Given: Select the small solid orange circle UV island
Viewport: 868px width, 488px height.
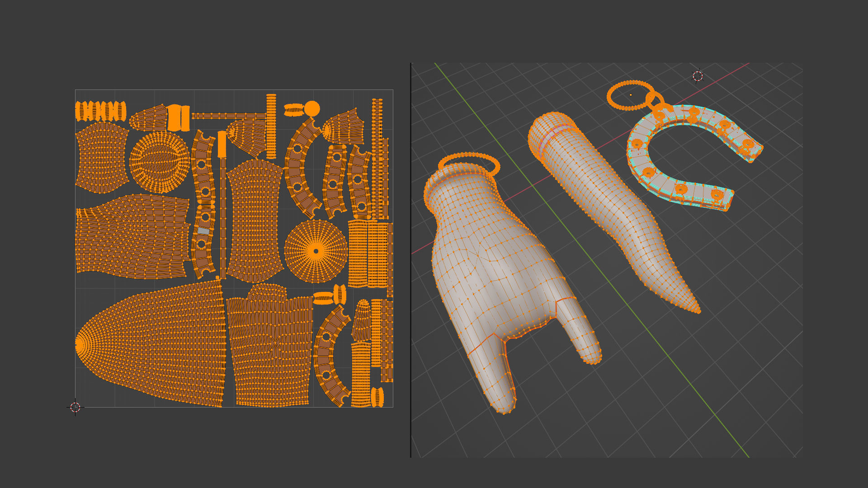Looking at the screenshot, I should [x=311, y=109].
